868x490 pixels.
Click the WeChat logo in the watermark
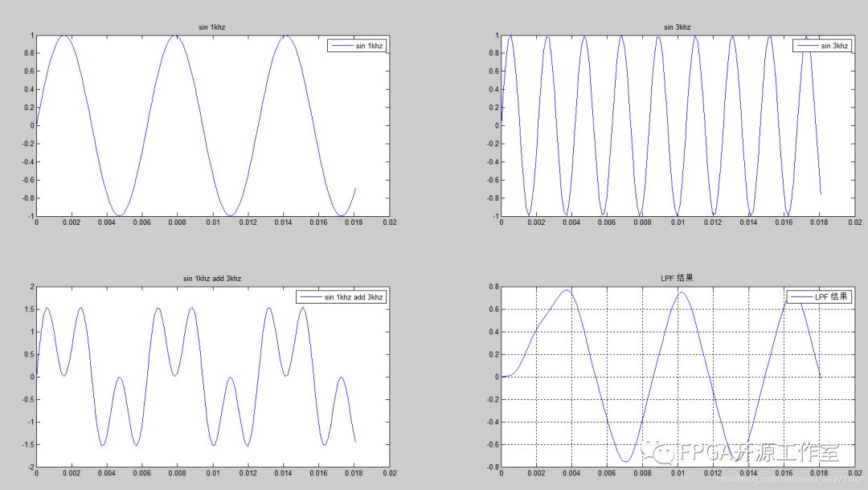[x=663, y=453]
